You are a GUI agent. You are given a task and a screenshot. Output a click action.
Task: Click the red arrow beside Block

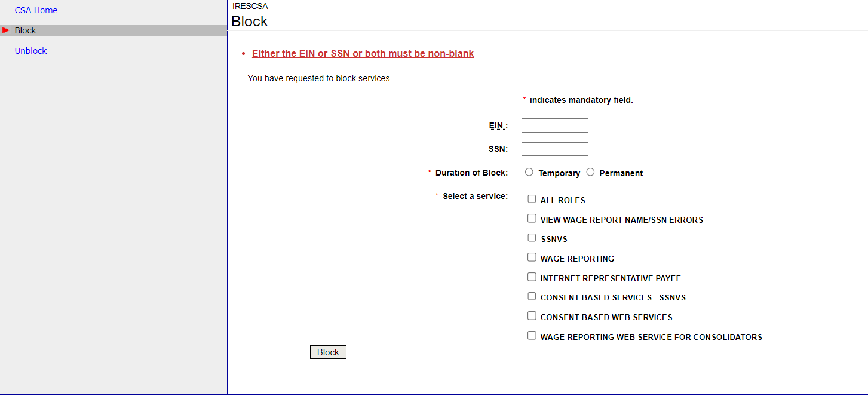click(6, 30)
